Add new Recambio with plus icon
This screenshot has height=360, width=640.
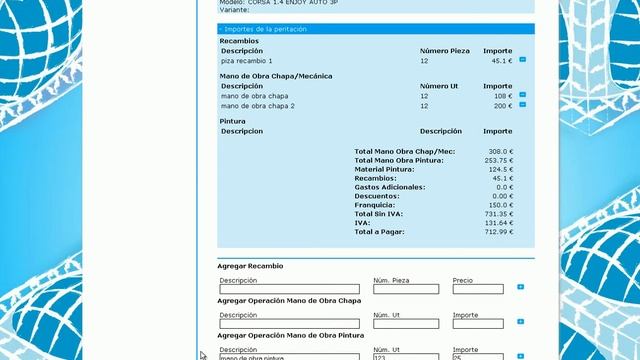[520, 287]
